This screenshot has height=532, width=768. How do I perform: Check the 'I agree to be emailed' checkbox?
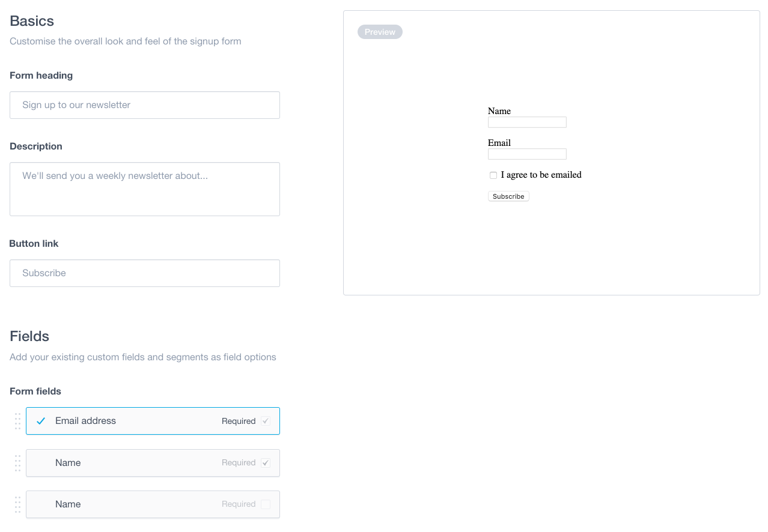pos(493,175)
